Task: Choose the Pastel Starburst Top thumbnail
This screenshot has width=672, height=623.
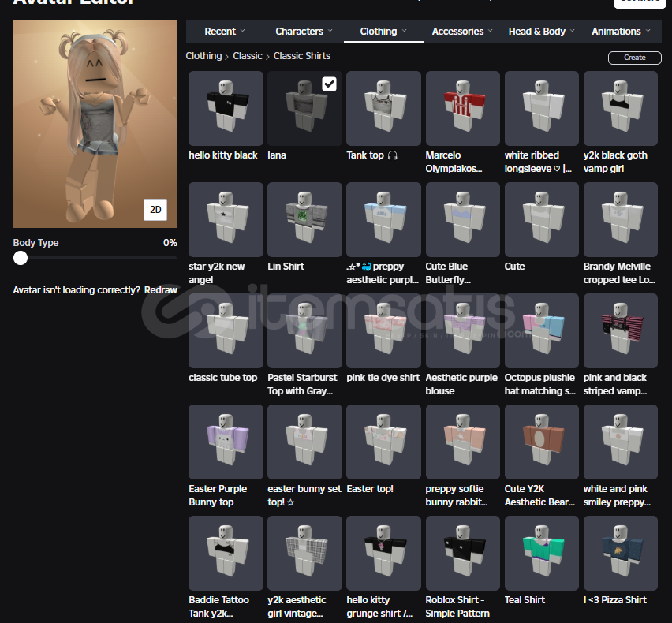Action: pos(304,330)
